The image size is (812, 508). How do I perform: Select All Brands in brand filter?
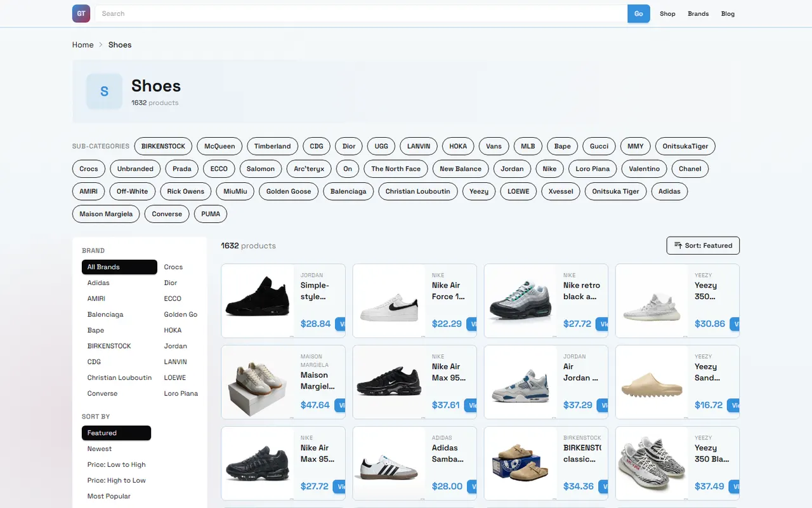coord(119,267)
